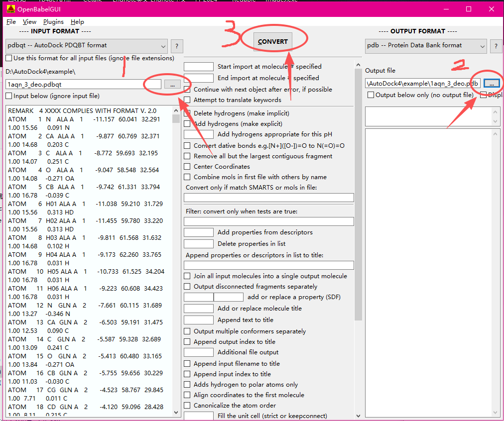The width and height of the screenshot is (504, 421).
Task: Click the options panel vertical scrollbar
Action: (358, 199)
